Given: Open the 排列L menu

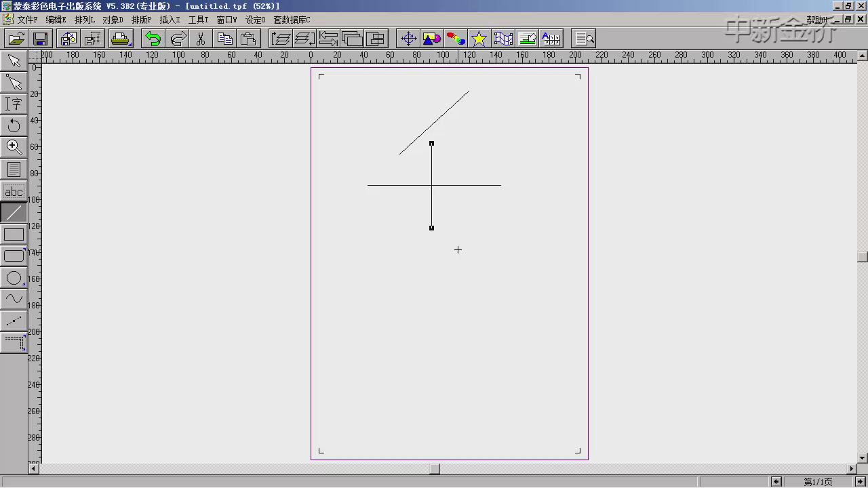Looking at the screenshot, I should coord(84,20).
